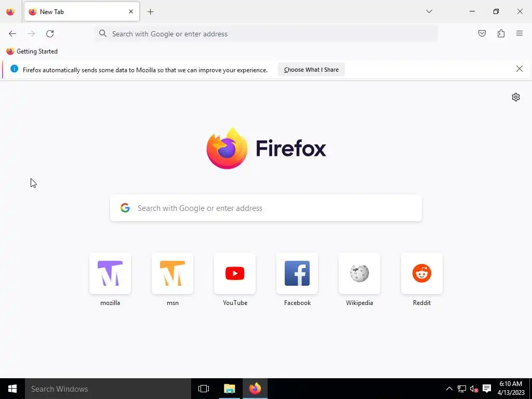Go forward one page arrow
The image size is (532, 399).
tap(31, 34)
